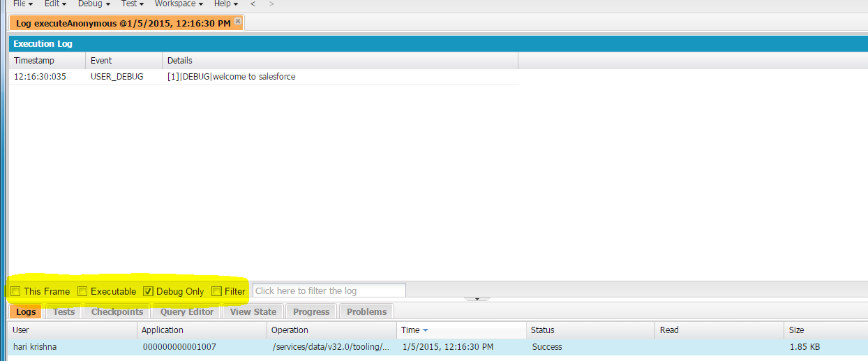Screen dimensions: 868x361
Task: Select the USER_DEBUG execution log entry
Action: pos(117,77)
